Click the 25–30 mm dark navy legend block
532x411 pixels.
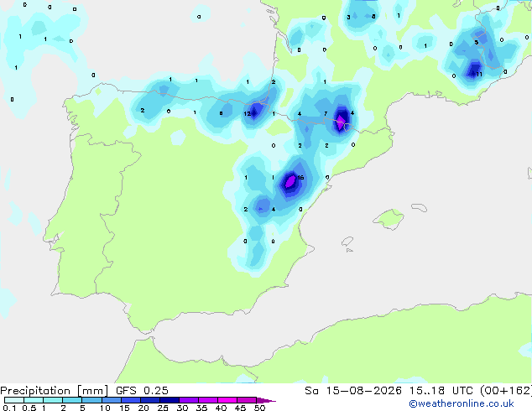click(169, 400)
